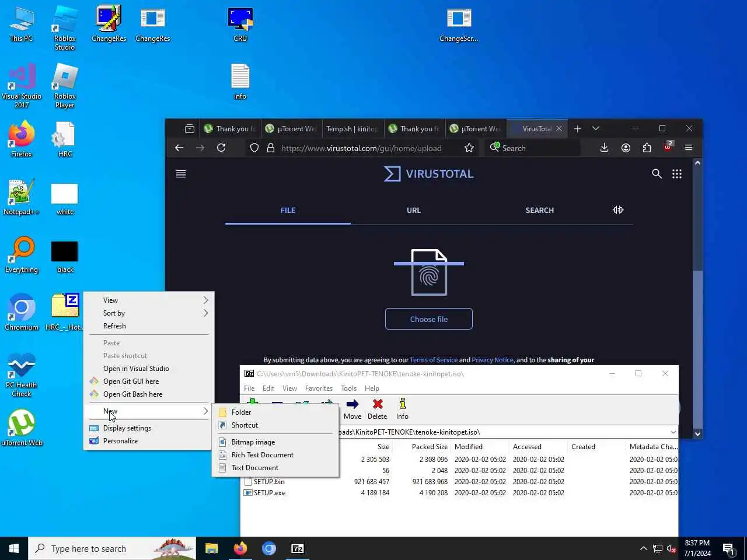
Task: Expand the Sort by submenu
Action: [149, 313]
